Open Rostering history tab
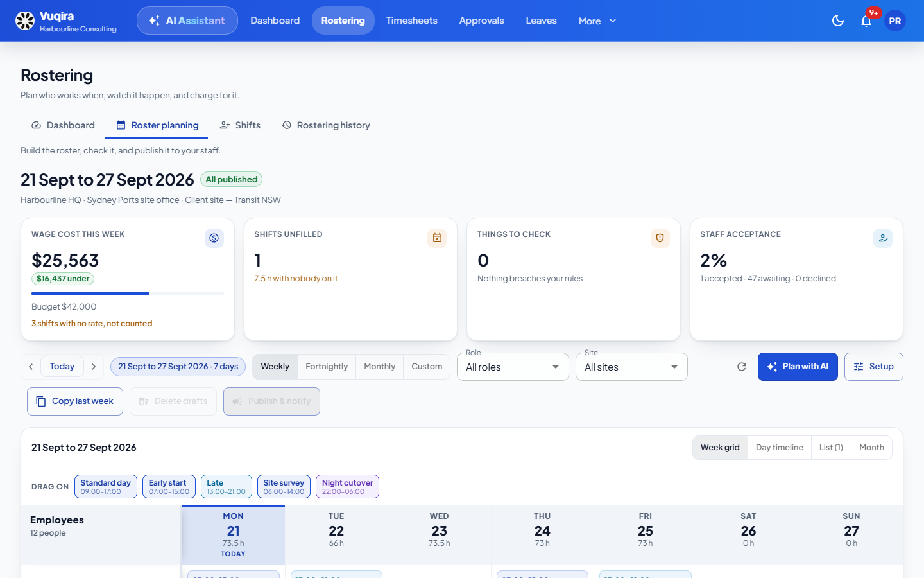 point(326,125)
